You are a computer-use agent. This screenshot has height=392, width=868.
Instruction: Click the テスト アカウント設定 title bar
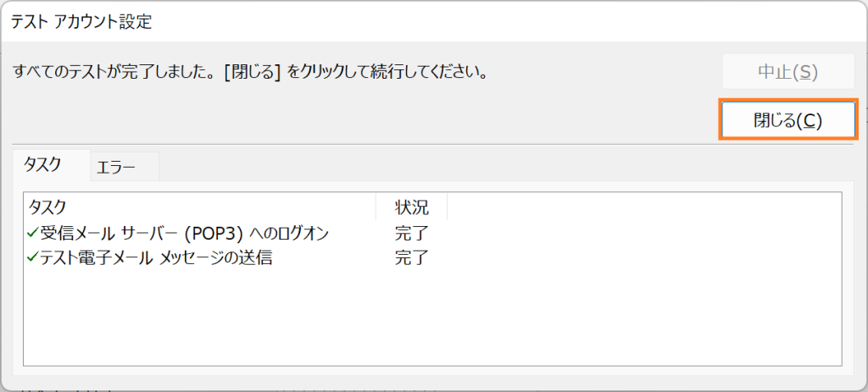pos(434,21)
